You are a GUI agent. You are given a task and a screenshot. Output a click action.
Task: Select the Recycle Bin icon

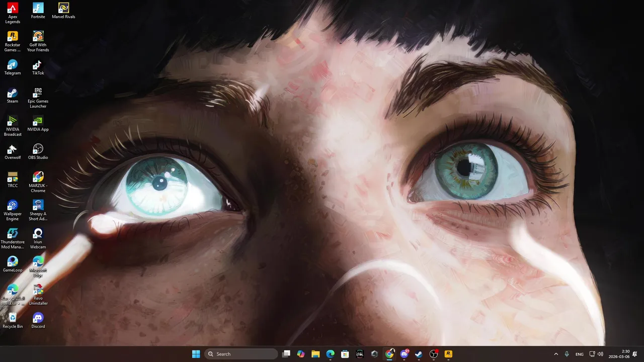pyautogui.click(x=13, y=320)
